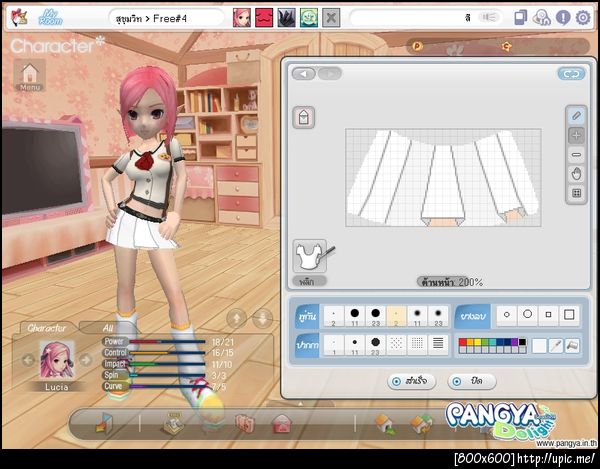Pick the eyedropper color picker tool
600x469 pixels.
[x=555, y=346]
